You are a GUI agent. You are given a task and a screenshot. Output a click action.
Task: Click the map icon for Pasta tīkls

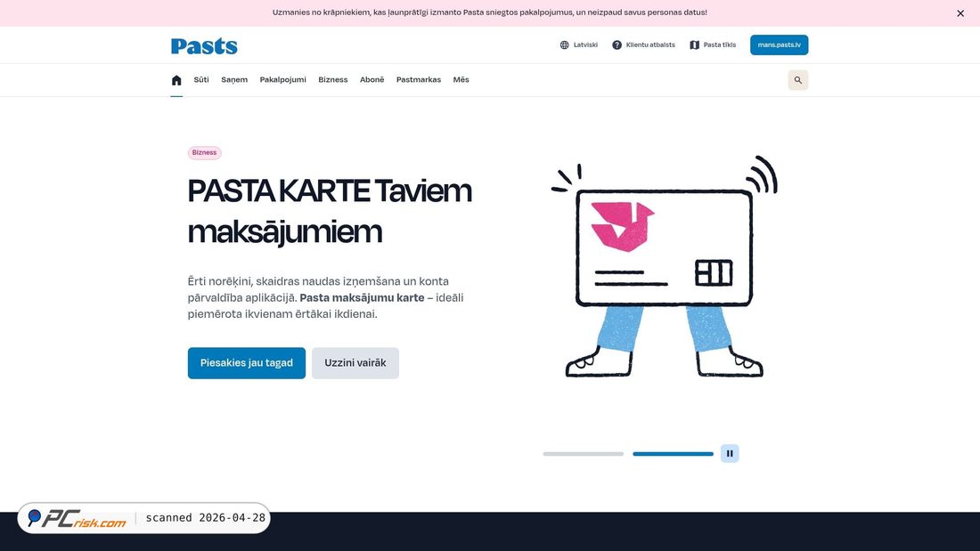pos(694,45)
